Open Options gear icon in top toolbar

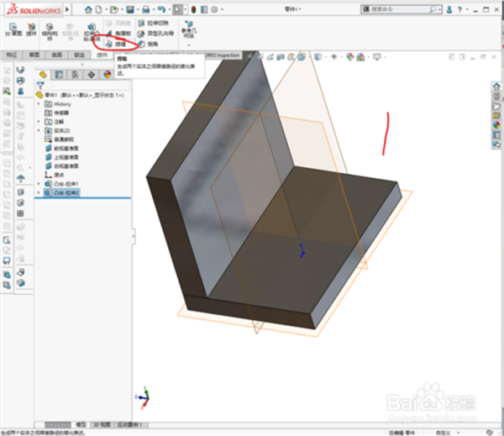pos(214,9)
